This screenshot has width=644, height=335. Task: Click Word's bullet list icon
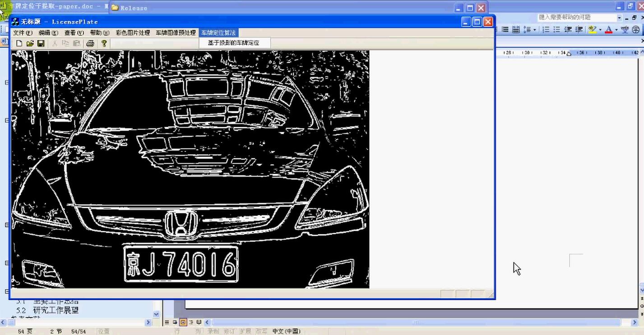point(556,30)
